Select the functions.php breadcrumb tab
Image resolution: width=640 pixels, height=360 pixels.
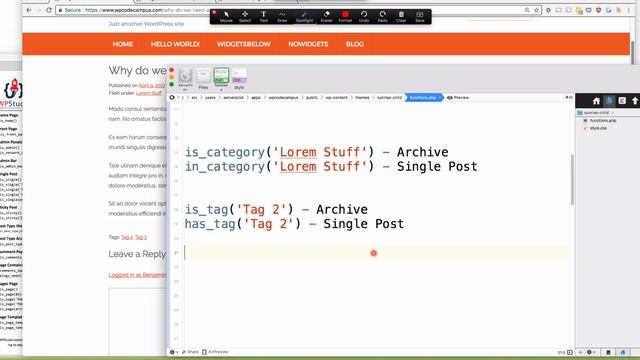point(423,98)
